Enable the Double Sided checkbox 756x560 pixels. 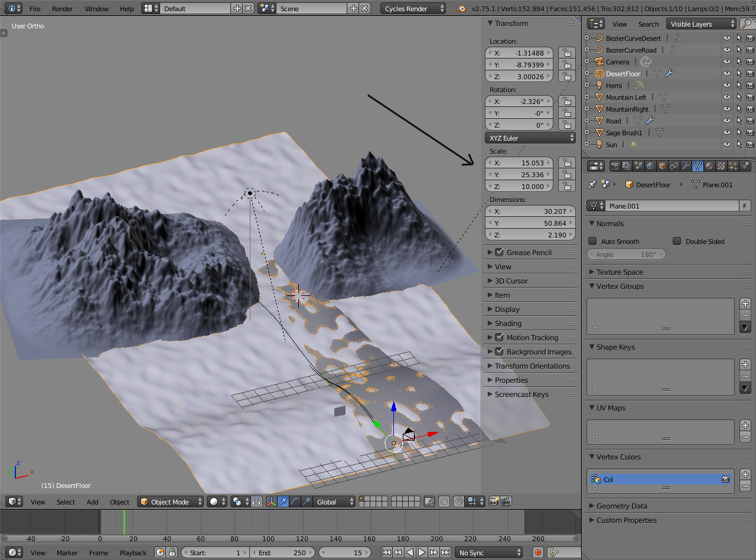pos(677,241)
